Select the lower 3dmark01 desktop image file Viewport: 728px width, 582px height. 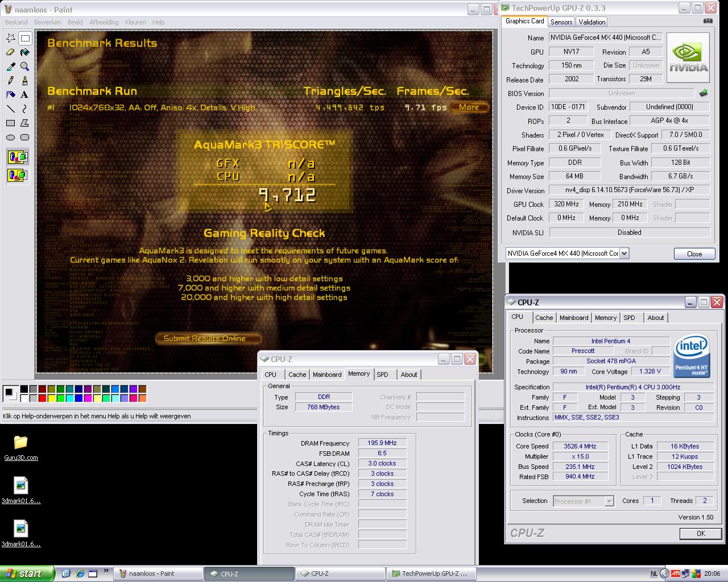pyautogui.click(x=20, y=534)
